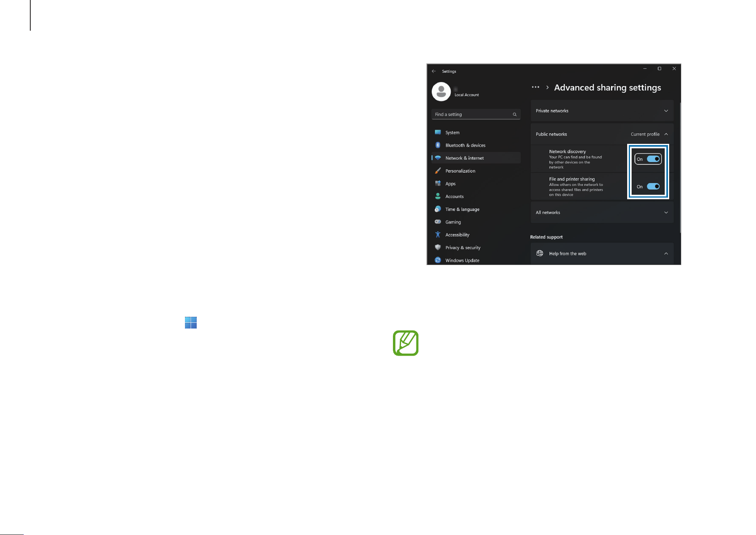The height and width of the screenshot is (535, 756).
Task: Turn off File and printer sharing toggle
Action: [653, 186]
